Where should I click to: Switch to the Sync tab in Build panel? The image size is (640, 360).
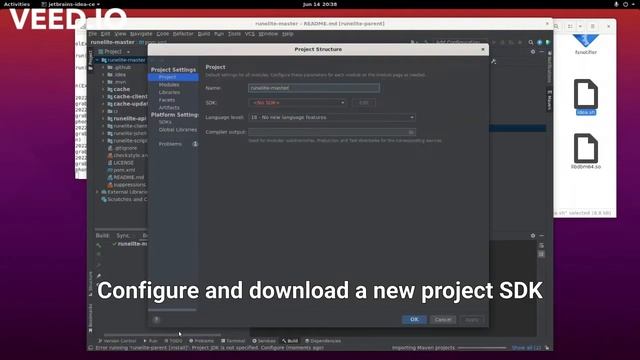point(123,236)
